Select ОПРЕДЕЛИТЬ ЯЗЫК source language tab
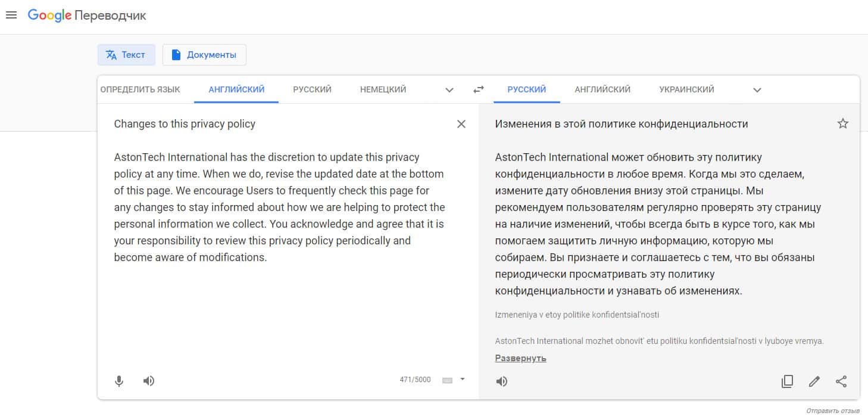The height and width of the screenshot is (419, 868). coord(140,89)
